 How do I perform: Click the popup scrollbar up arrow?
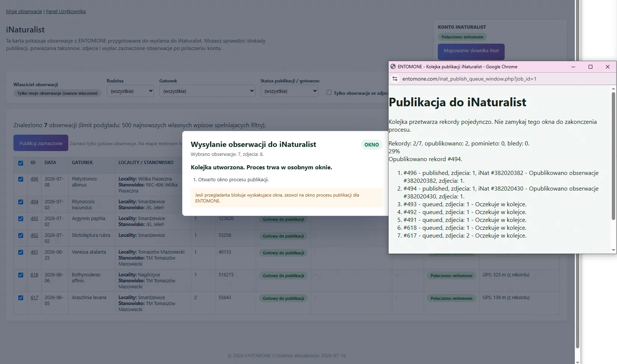click(x=614, y=88)
